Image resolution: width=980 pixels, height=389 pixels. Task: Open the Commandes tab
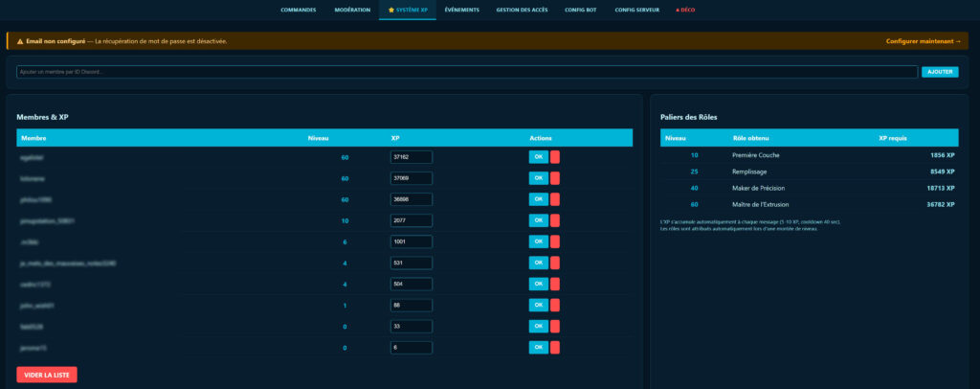[x=299, y=10]
